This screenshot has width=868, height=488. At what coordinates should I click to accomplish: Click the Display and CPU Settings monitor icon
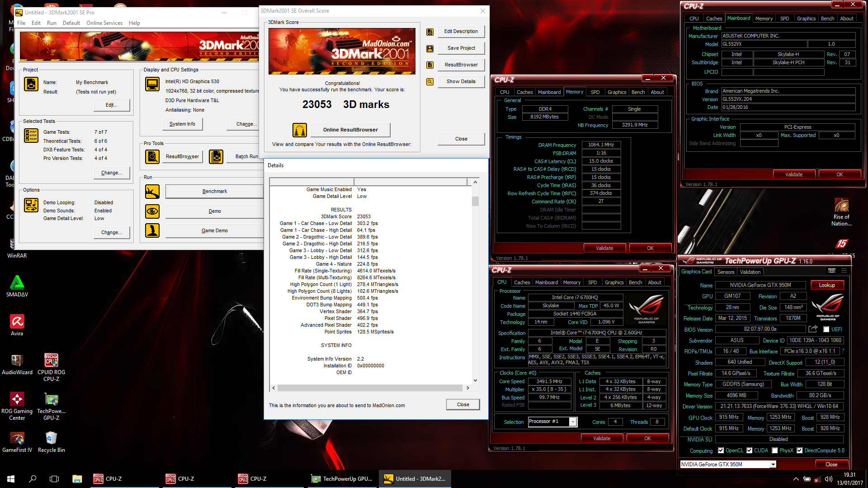152,84
